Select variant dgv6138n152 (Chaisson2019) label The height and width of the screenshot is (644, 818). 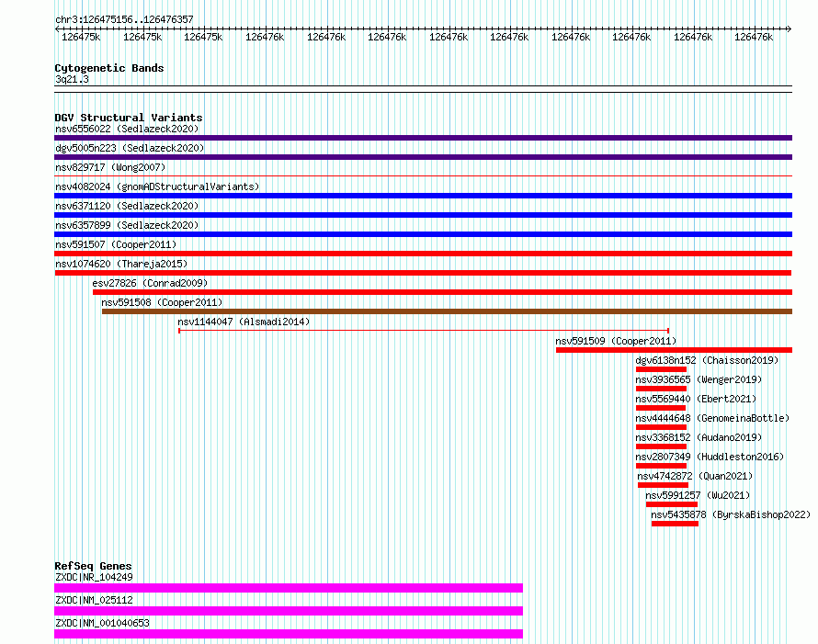[x=707, y=360]
